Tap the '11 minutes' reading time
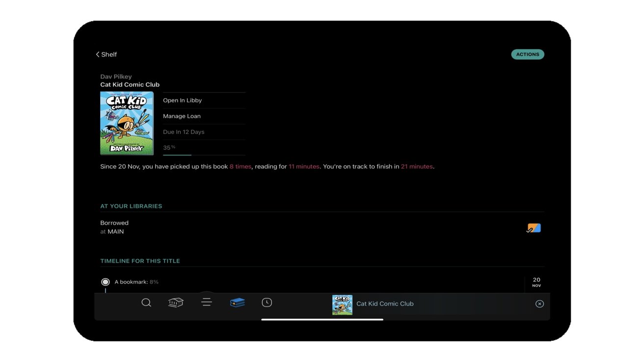The width and height of the screenshot is (644, 362). pos(304,166)
